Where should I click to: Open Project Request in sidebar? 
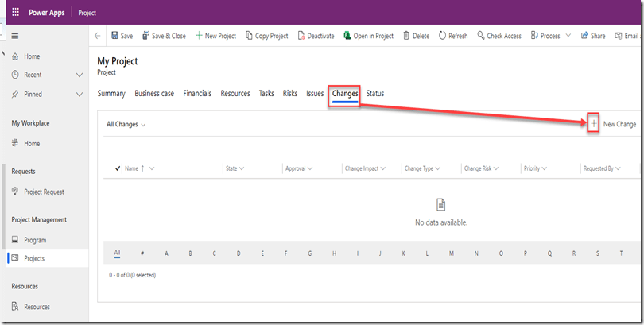(44, 192)
